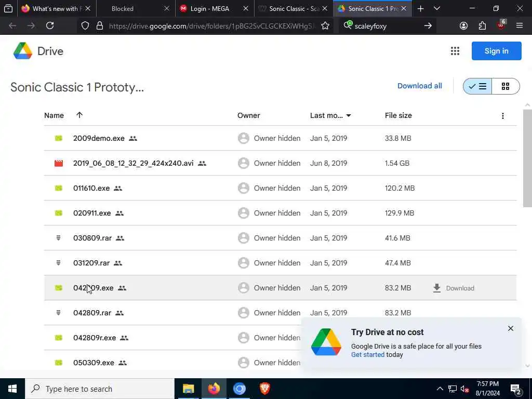Bookmark this page with star icon
The height and width of the screenshot is (399, 532).
click(x=325, y=26)
